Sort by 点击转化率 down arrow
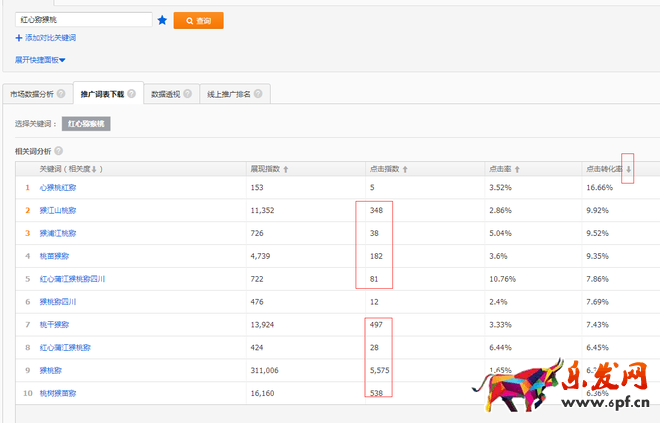The height and width of the screenshot is (423, 660). pyautogui.click(x=628, y=169)
